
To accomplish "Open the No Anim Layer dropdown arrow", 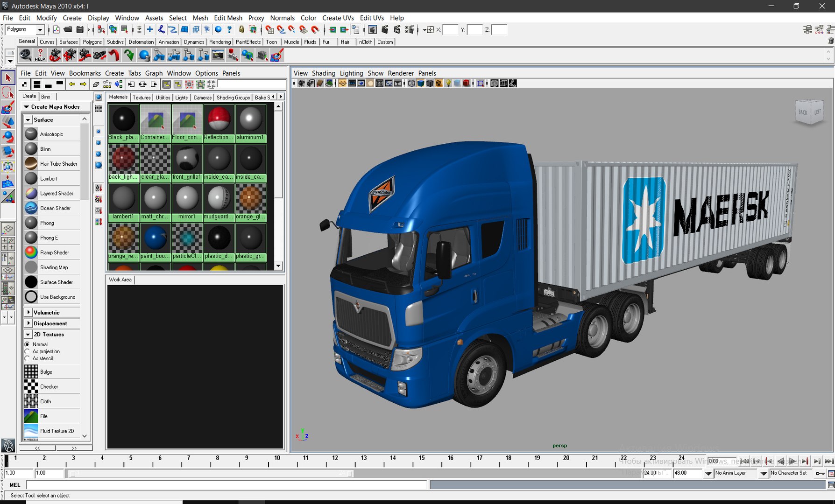I will (x=764, y=473).
